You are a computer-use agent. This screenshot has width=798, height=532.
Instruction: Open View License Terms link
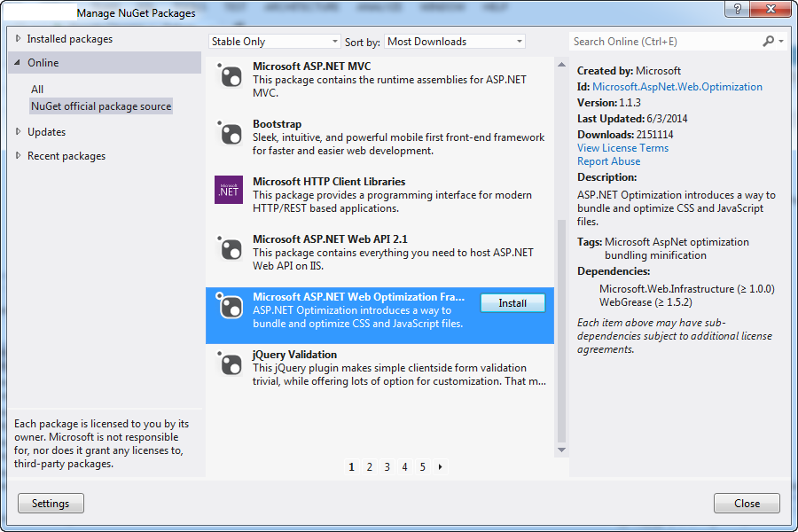[623, 148]
